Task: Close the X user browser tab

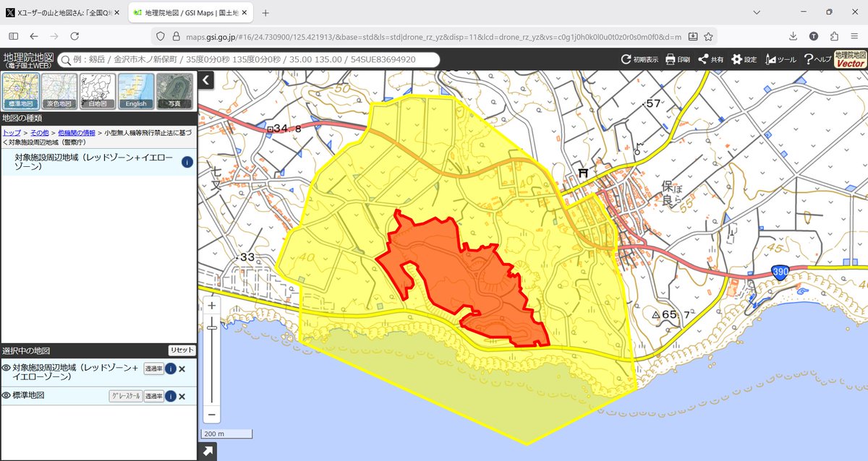Action: tap(117, 13)
